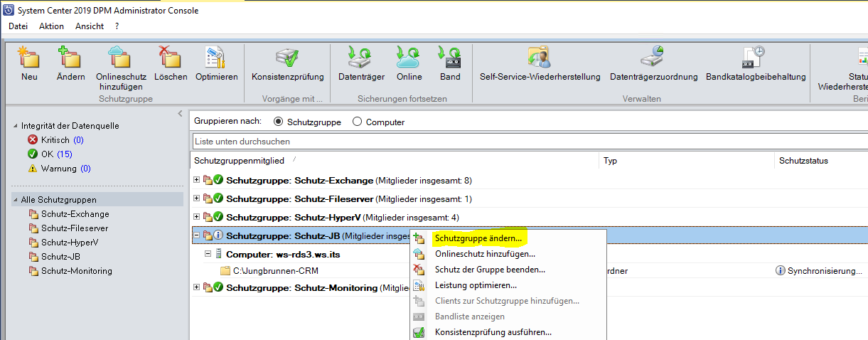Viewport: 868px width, 340px height.
Task: Click the Ändern toolbar icon
Action: point(70,57)
